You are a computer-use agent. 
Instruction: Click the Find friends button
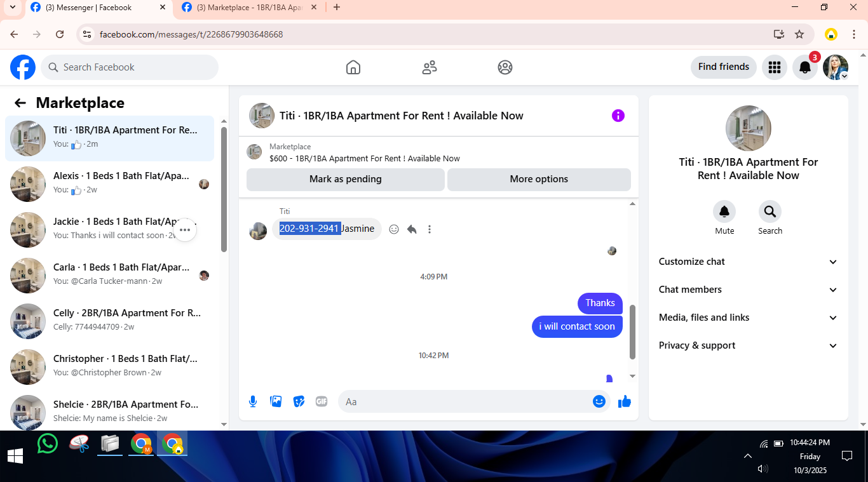(724, 67)
